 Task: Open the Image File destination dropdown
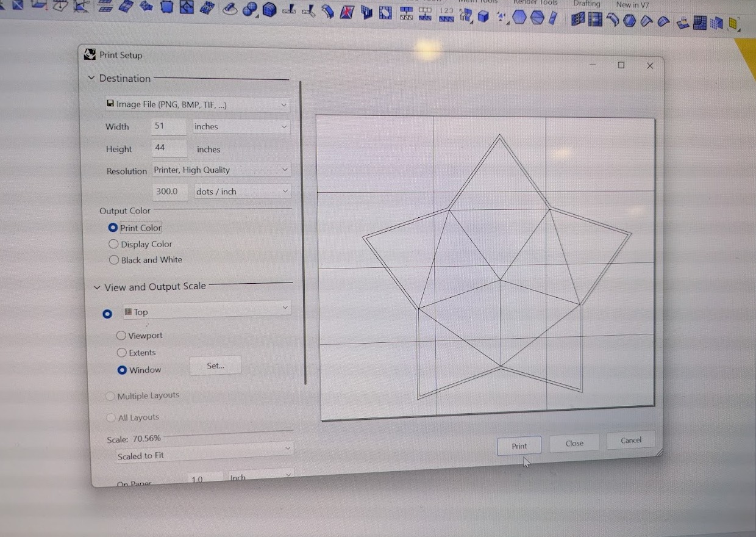pos(196,104)
